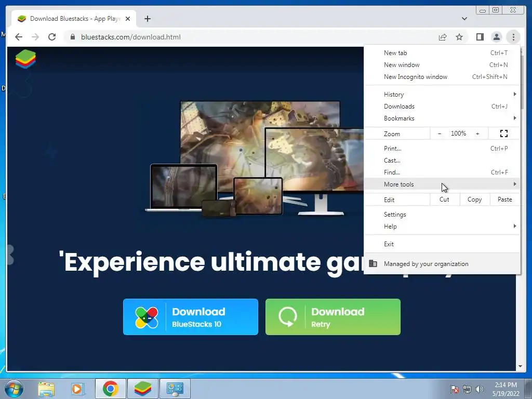The height and width of the screenshot is (399, 532).
Task: Close the Download Bluestacks tab
Action: [x=128, y=19]
